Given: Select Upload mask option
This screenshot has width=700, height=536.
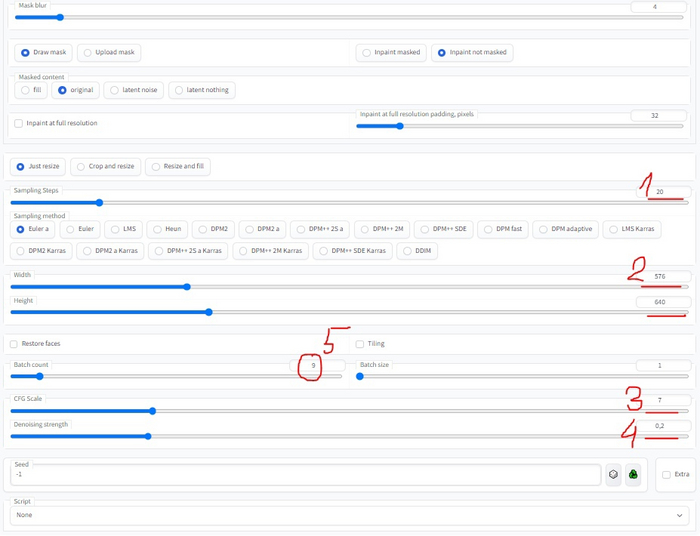Looking at the screenshot, I should tap(109, 52).
